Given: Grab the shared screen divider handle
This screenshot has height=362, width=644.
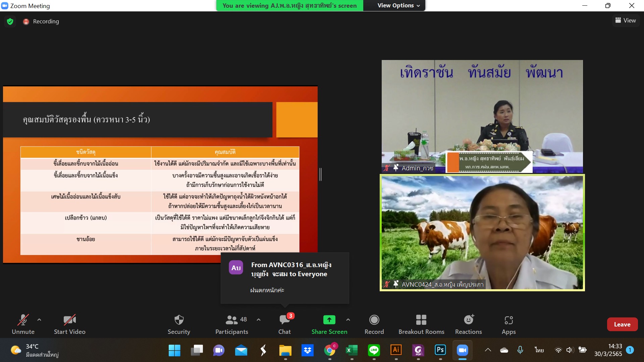Looking at the screenshot, I should coord(320,174).
